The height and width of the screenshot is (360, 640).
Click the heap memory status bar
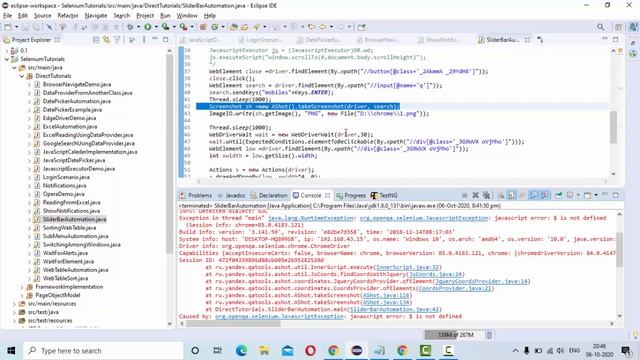coord(455,335)
